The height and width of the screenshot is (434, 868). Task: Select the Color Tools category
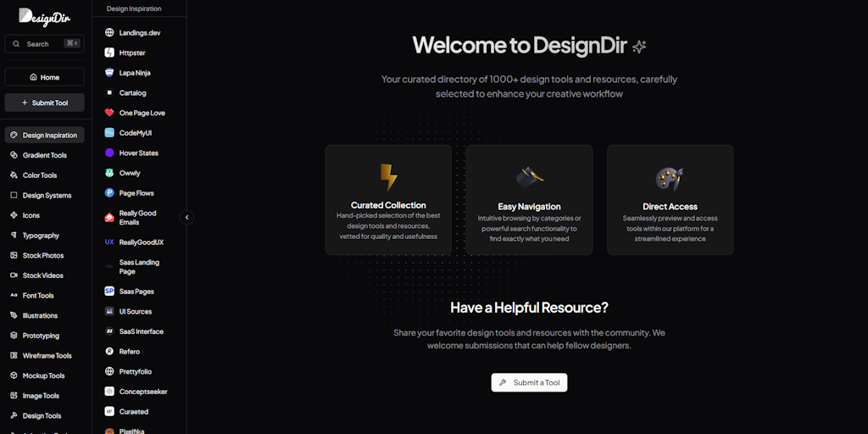coord(39,175)
